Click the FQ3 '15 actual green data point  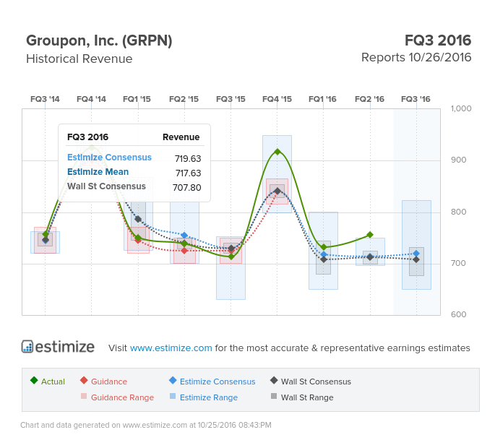coord(231,257)
